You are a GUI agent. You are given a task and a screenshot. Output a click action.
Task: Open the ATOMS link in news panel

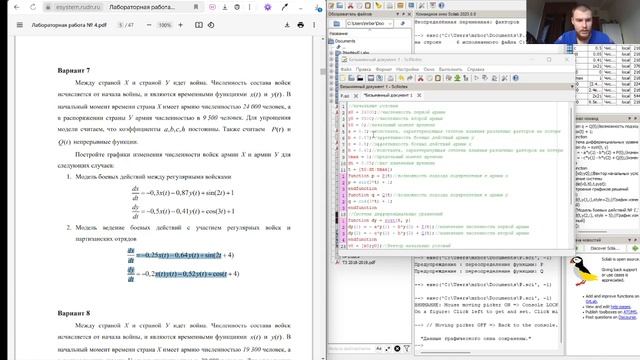pyautogui.click(x=630, y=312)
